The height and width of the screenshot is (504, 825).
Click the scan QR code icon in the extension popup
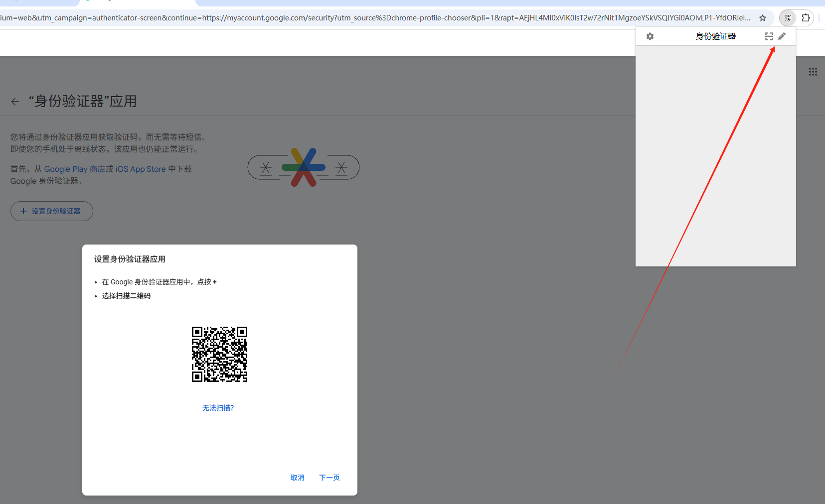(x=769, y=36)
